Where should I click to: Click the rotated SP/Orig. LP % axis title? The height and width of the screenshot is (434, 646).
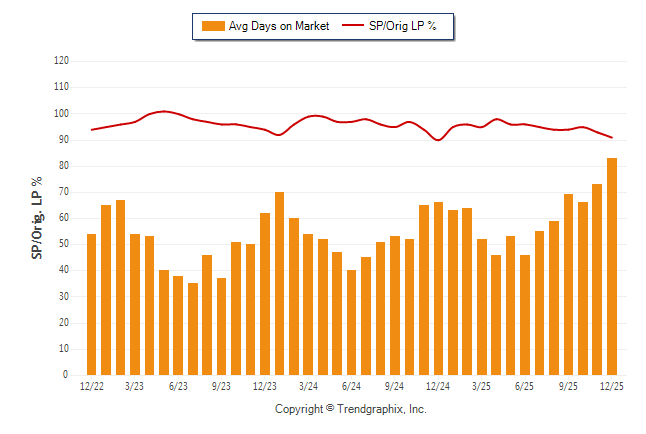click(37, 218)
